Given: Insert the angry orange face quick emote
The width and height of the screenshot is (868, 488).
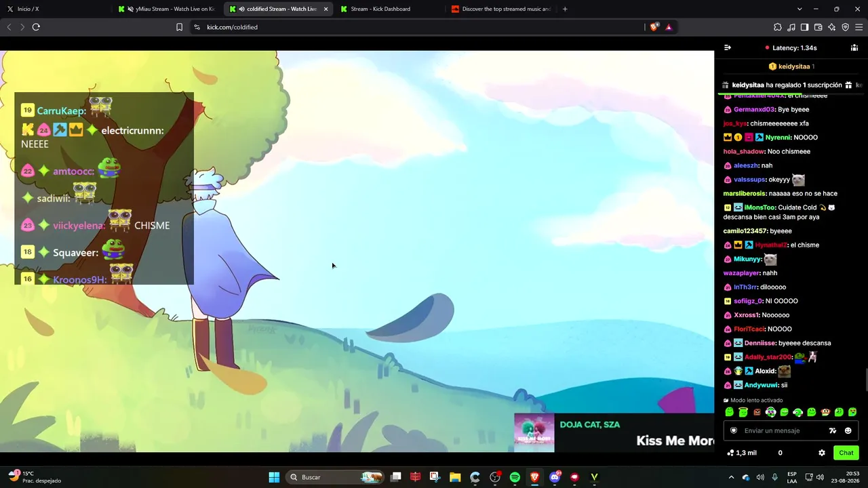Looking at the screenshot, I should (757, 412).
